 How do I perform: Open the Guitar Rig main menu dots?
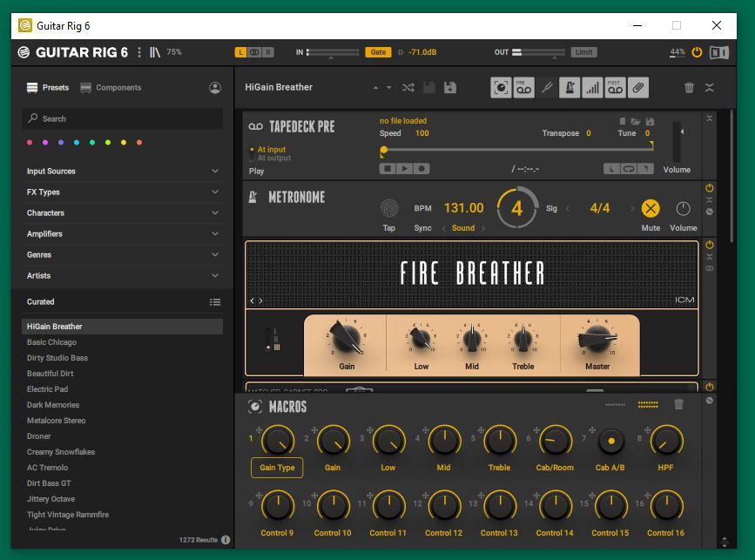(139, 52)
